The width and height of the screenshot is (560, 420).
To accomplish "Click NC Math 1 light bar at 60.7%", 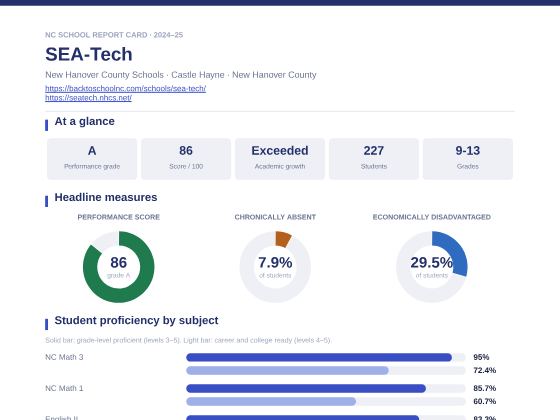I will [x=271, y=401].
